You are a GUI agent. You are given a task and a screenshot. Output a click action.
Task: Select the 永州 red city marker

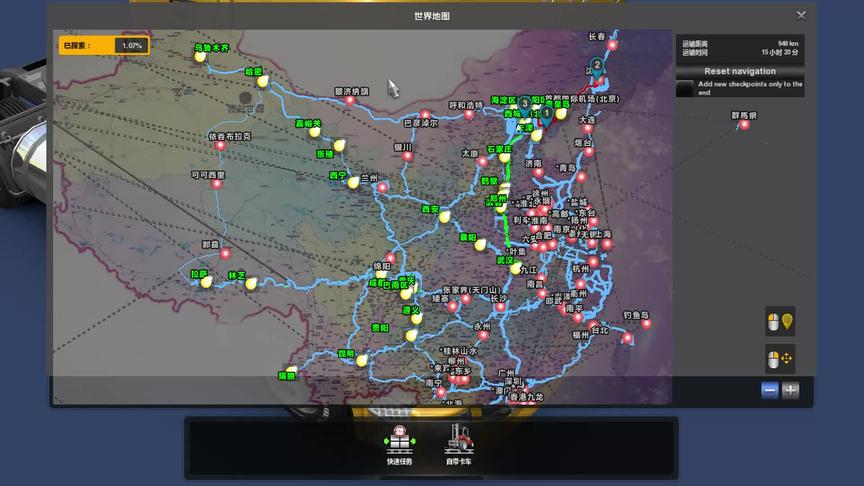[x=483, y=335]
